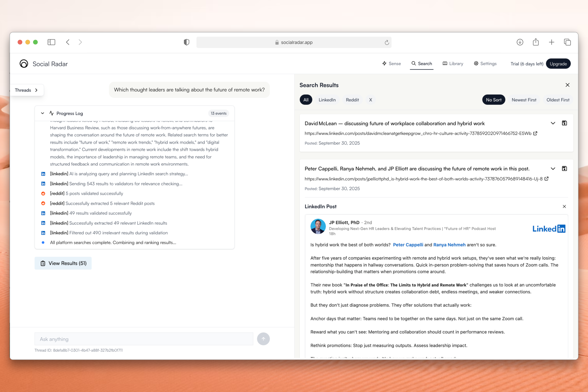The image size is (588, 392).
Task: Click the 13 events badge
Action: (x=218, y=113)
